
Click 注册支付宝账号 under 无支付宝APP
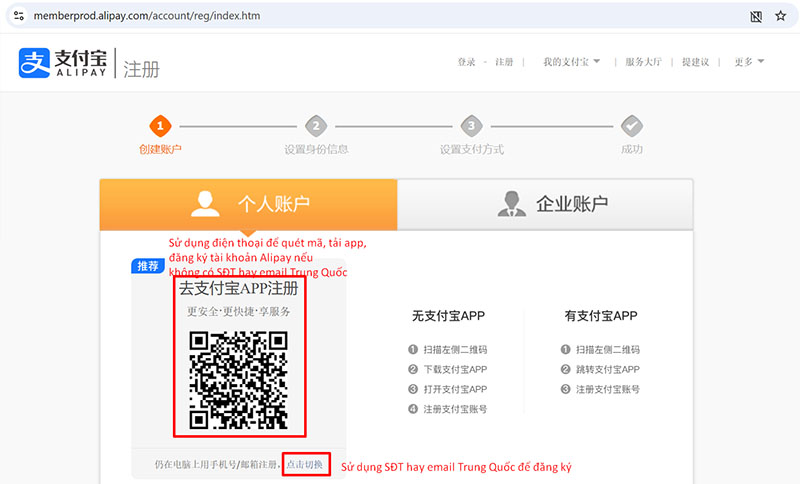click(x=455, y=409)
